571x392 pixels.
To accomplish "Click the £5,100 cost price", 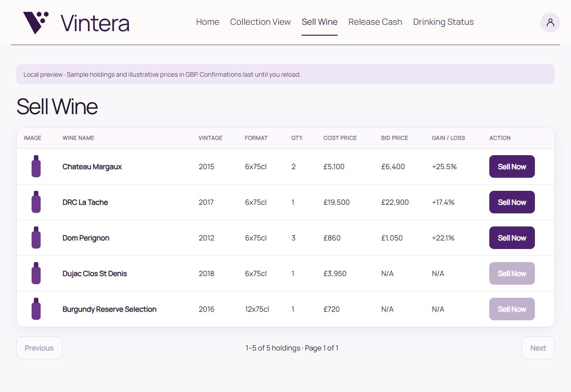I will pyautogui.click(x=334, y=166).
